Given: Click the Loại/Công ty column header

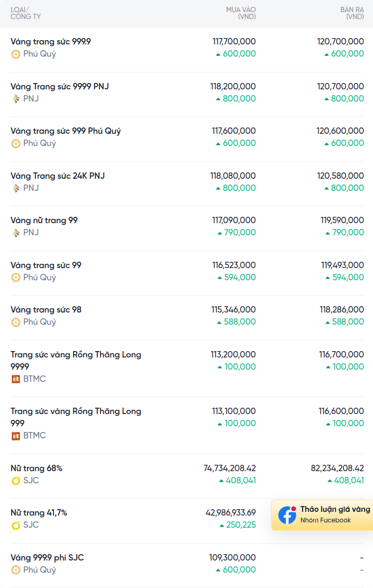Looking at the screenshot, I should point(25,13).
